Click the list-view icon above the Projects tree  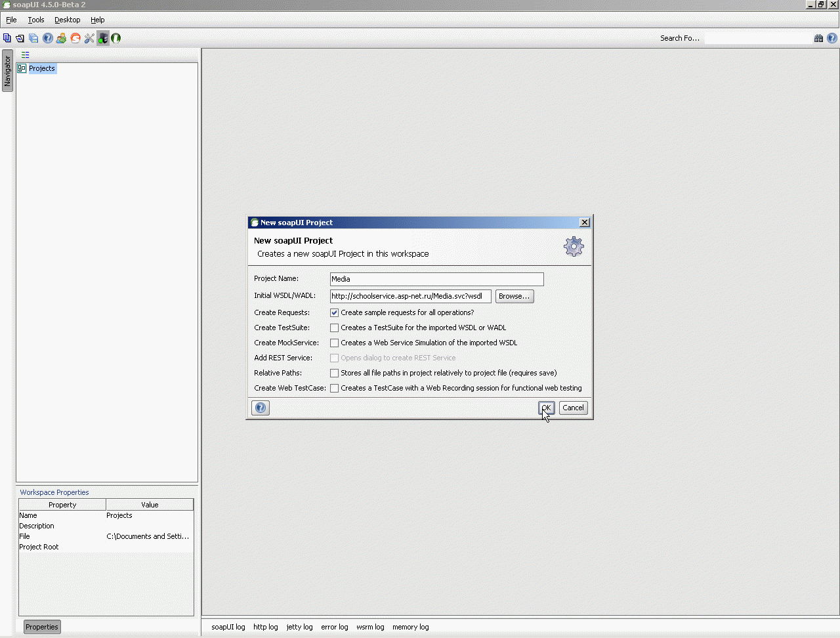pos(26,55)
